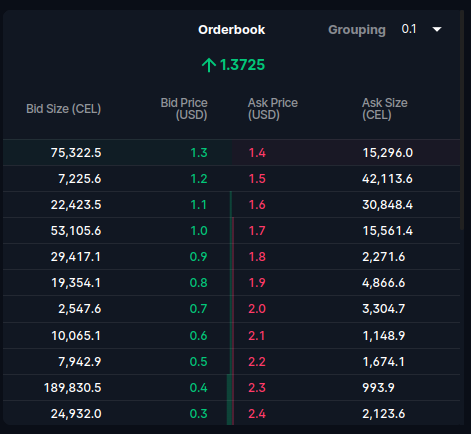Click ask size 15,561.4
The image size is (471, 434).
point(388,231)
